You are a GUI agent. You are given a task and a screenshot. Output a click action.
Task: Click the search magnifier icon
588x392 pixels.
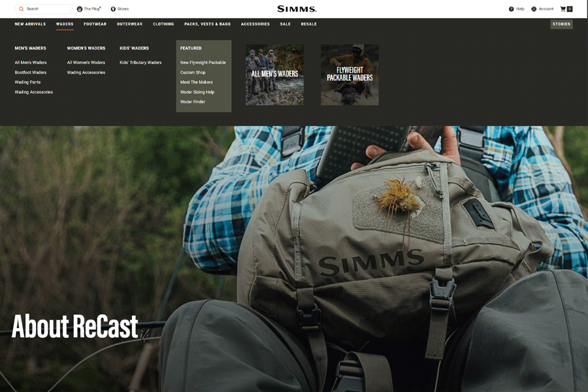coord(22,8)
